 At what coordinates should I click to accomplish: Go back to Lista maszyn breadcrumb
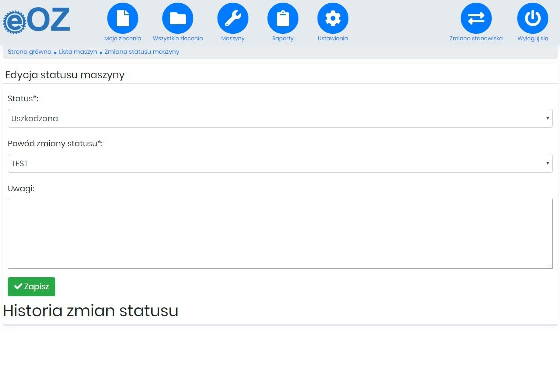(x=78, y=52)
